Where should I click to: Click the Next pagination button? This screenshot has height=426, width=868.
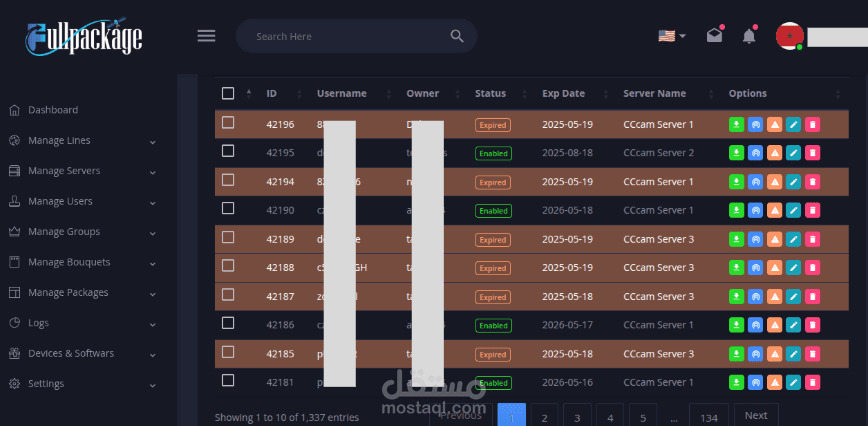click(x=756, y=415)
